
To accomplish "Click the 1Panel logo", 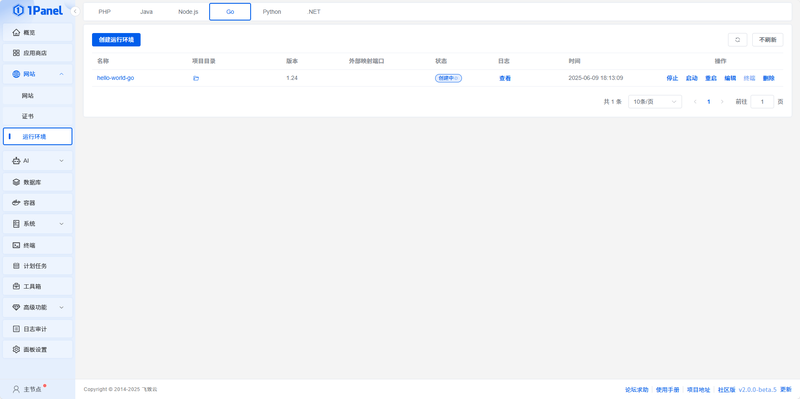I will coord(38,10).
